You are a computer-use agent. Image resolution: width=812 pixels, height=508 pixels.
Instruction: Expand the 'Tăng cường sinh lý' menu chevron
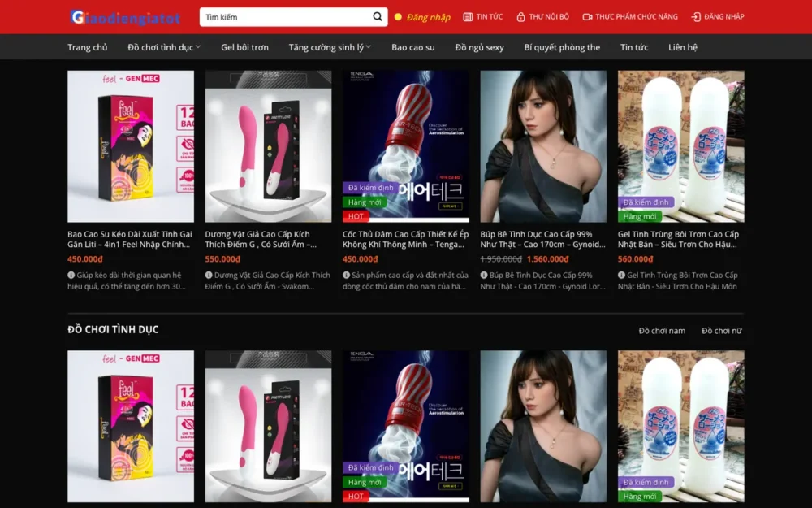pyautogui.click(x=368, y=47)
